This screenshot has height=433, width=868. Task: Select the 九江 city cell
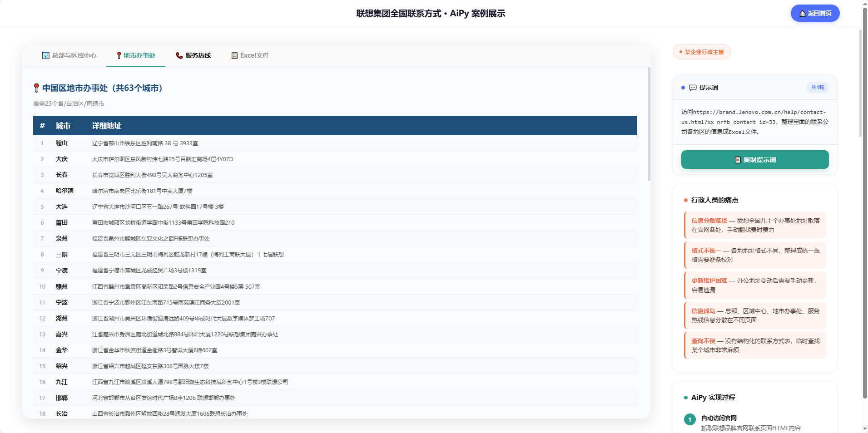(x=62, y=382)
